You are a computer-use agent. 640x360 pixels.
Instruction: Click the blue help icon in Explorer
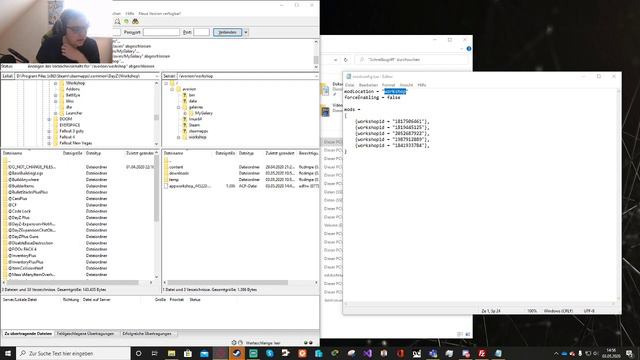pyautogui.click(x=469, y=49)
